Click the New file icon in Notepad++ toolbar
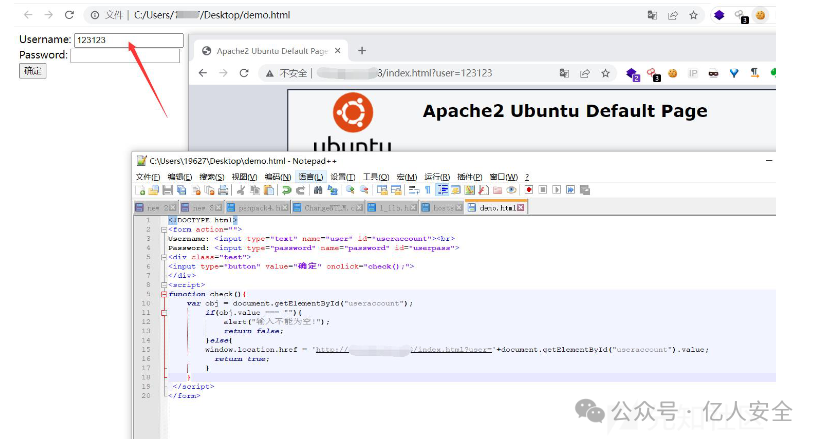 click(139, 190)
